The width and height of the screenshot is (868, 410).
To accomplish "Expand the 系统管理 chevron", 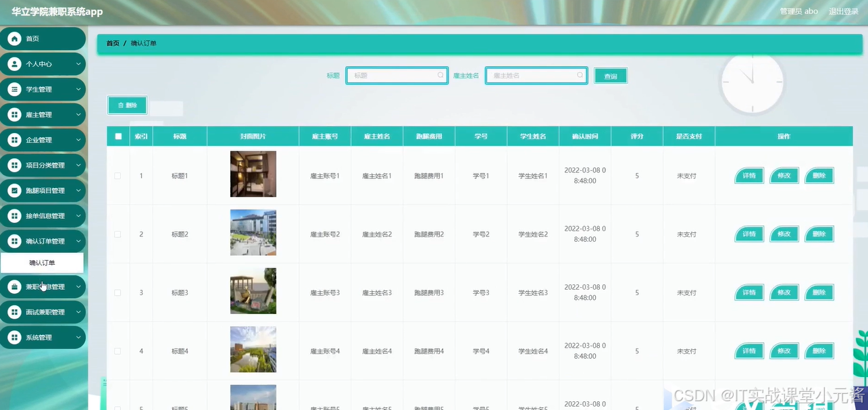I will coord(78,338).
